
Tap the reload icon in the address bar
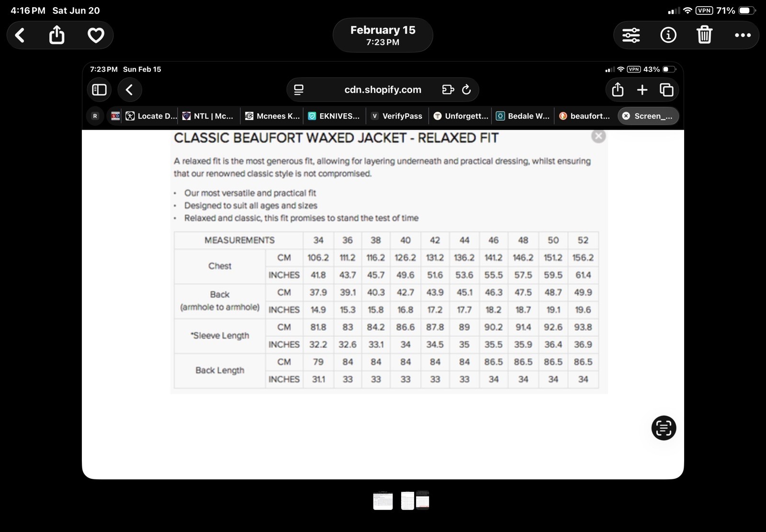tap(467, 90)
